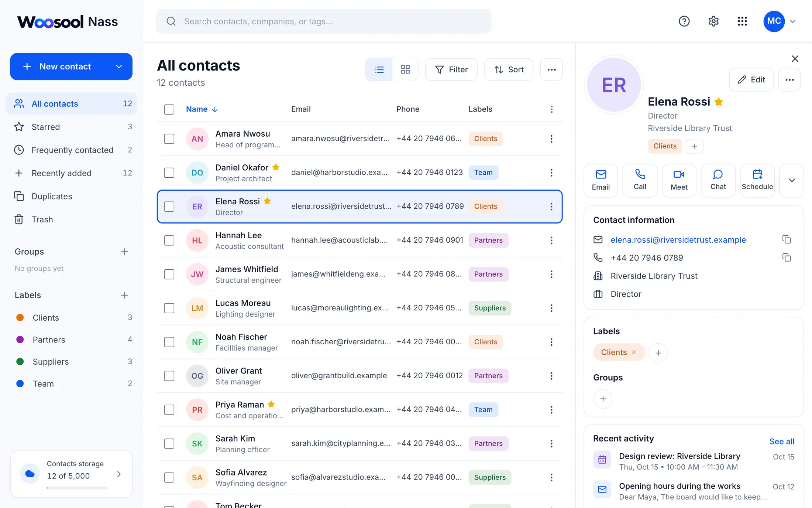
Task: Open the help icon in header
Action: point(684,21)
